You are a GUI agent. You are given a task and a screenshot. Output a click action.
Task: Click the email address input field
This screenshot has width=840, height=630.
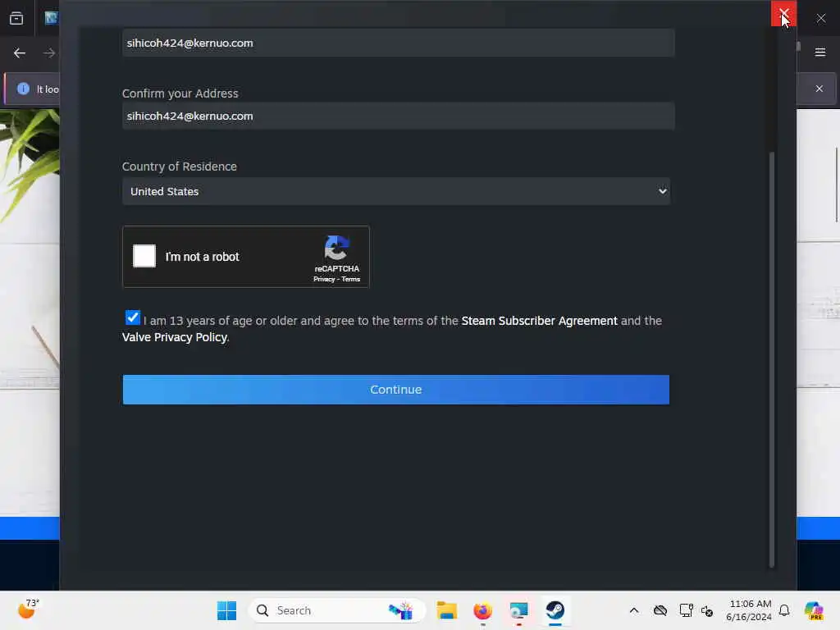click(x=398, y=43)
